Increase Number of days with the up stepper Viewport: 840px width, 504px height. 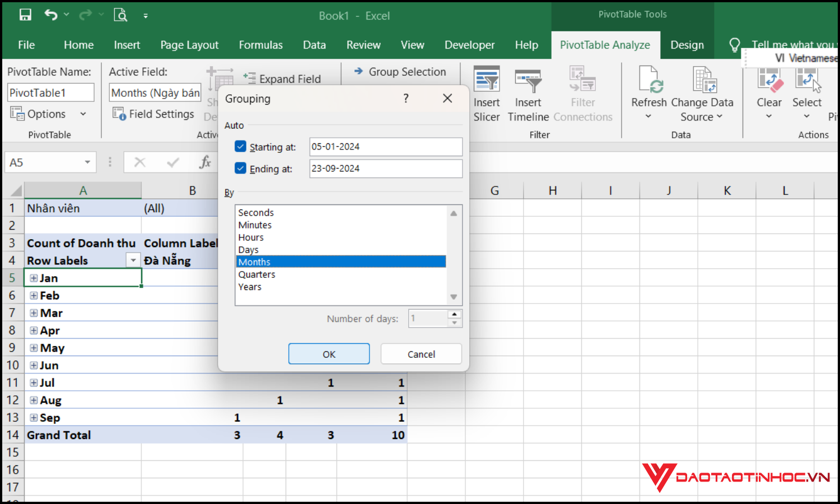454,314
